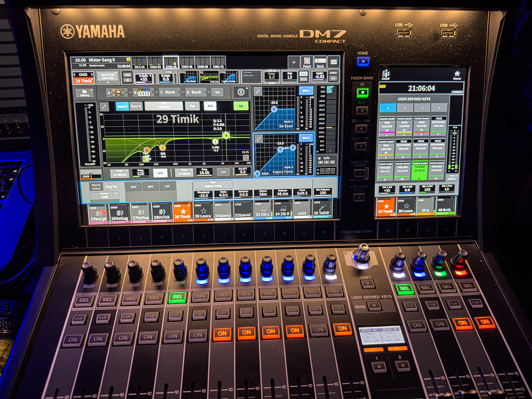Toggle the RTA display
Screen dimensions: 532x399
(x=210, y=106)
